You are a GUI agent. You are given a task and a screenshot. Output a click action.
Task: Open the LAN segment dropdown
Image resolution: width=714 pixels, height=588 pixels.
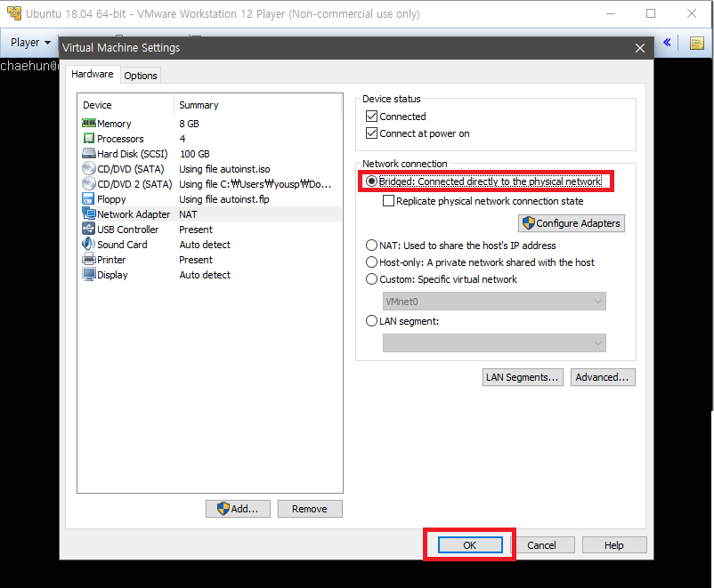tap(494, 343)
